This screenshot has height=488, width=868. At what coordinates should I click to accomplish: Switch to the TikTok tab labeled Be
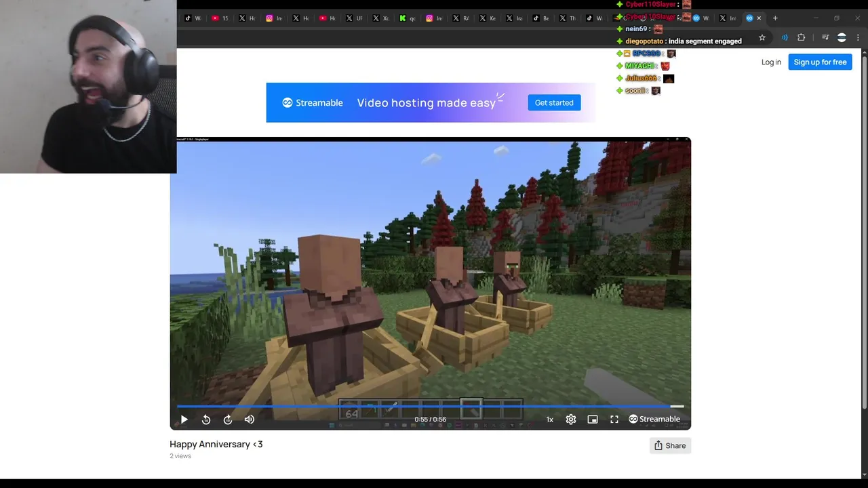541,18
